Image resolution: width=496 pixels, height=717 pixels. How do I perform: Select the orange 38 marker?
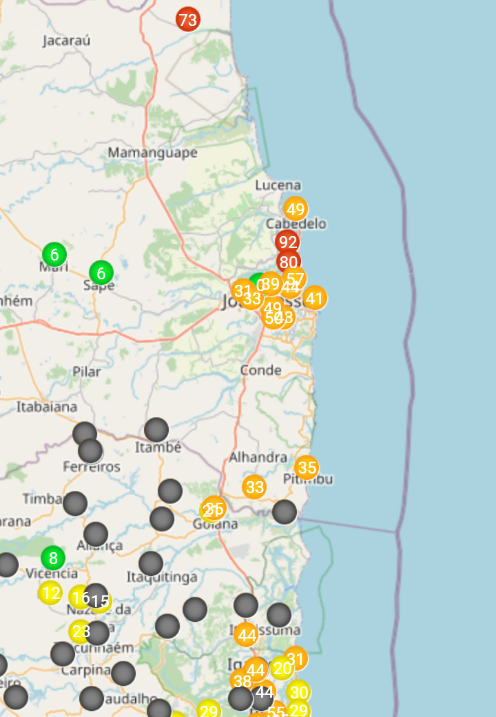tap(242, 680)
